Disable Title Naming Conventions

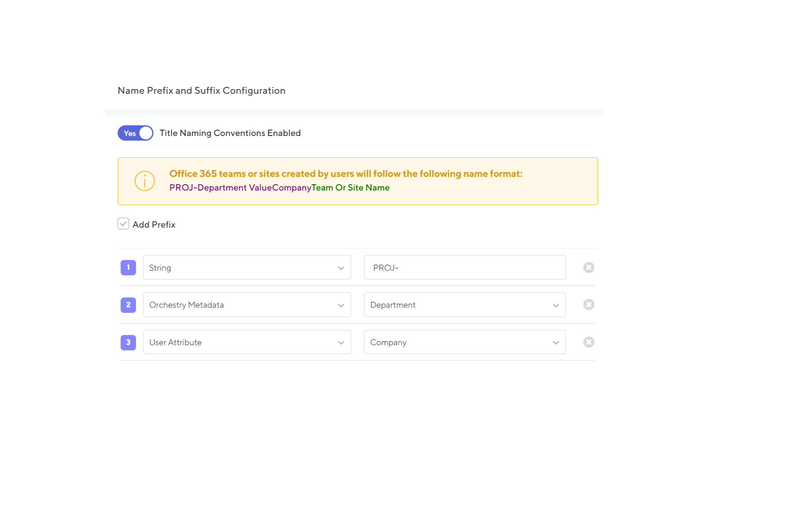pyautogui.click(x=135, y=133)
